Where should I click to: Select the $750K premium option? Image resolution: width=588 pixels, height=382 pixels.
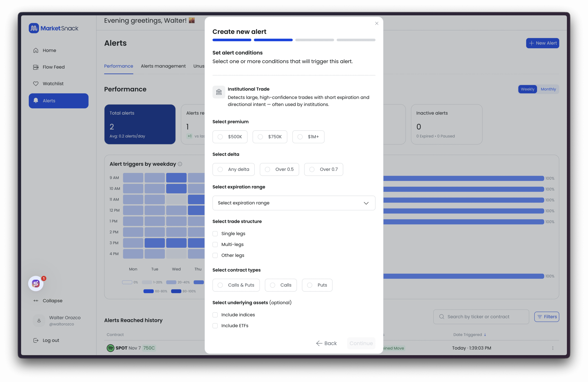pyautogui.click(x=270, y=137)
